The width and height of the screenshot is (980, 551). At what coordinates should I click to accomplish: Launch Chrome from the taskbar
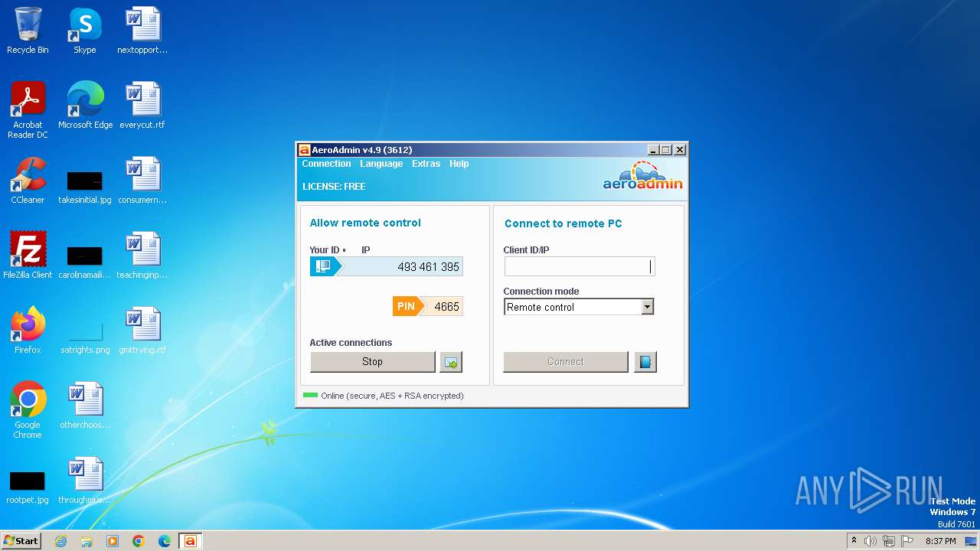click(139, 541)
